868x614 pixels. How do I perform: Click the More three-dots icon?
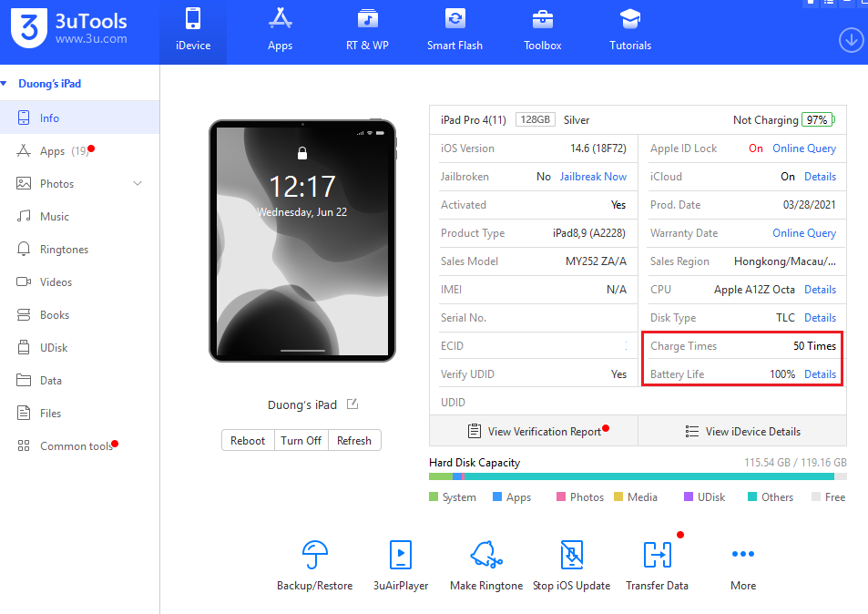[x=743, y=554]
